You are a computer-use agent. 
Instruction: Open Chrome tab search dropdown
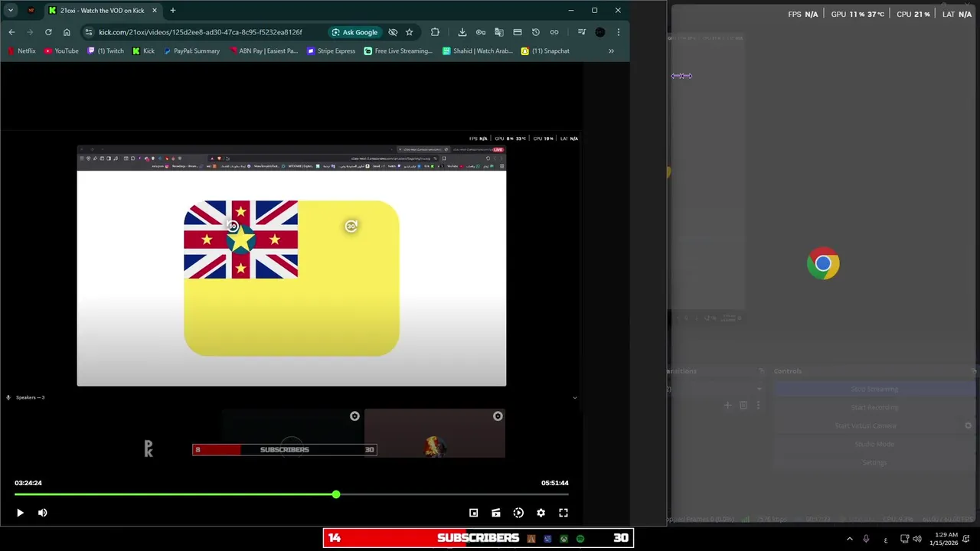click(x=11, y=10)
